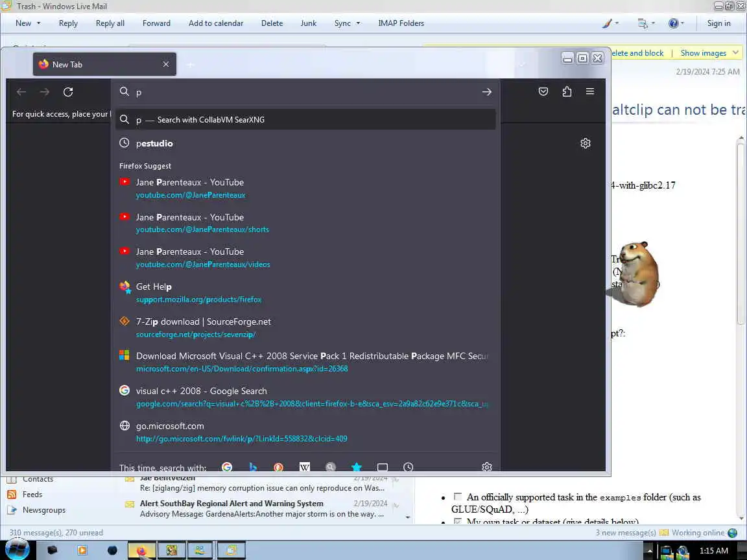Search this time with CollabVM SearXNG icon

[x=331, y=467]
